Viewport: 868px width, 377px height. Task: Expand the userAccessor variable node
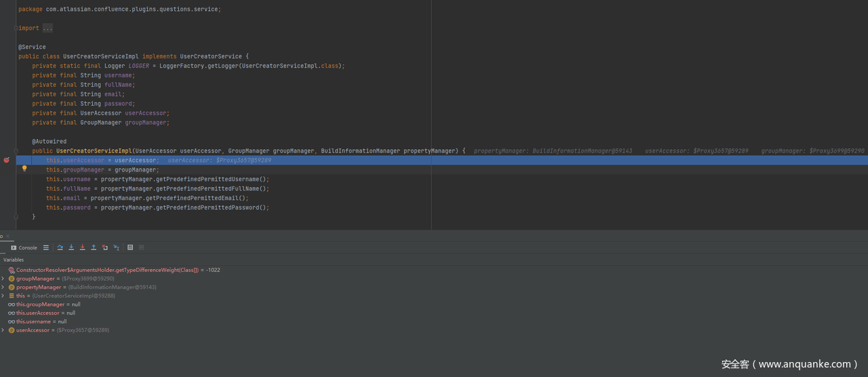tap(3, 330)
